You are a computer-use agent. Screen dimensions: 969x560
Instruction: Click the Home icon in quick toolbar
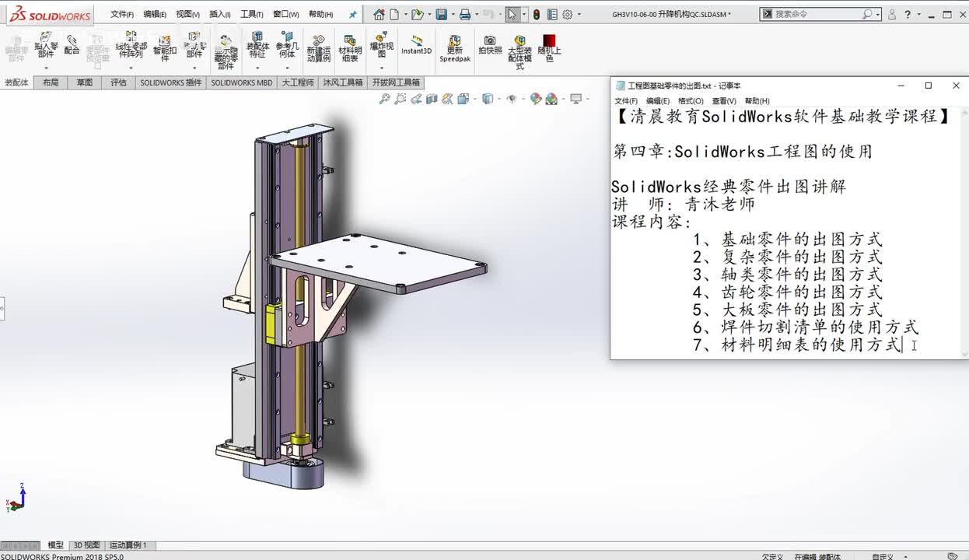pos(379,14)
